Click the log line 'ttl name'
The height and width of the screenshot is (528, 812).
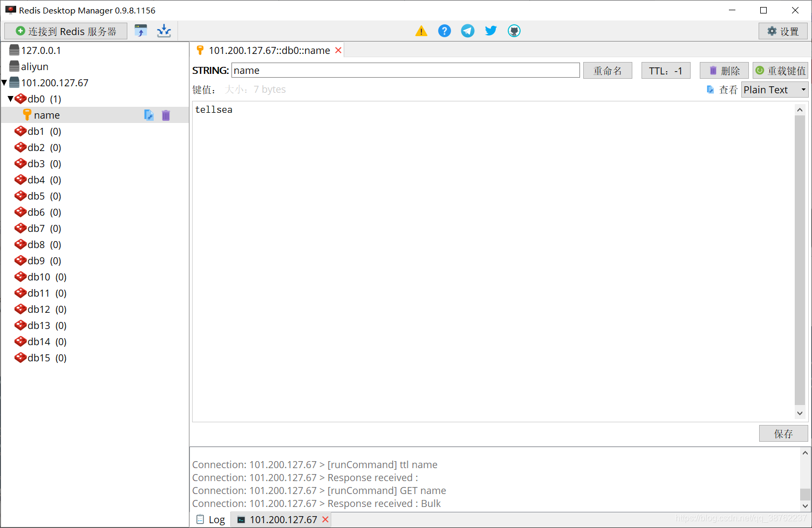tap(315, 464)
